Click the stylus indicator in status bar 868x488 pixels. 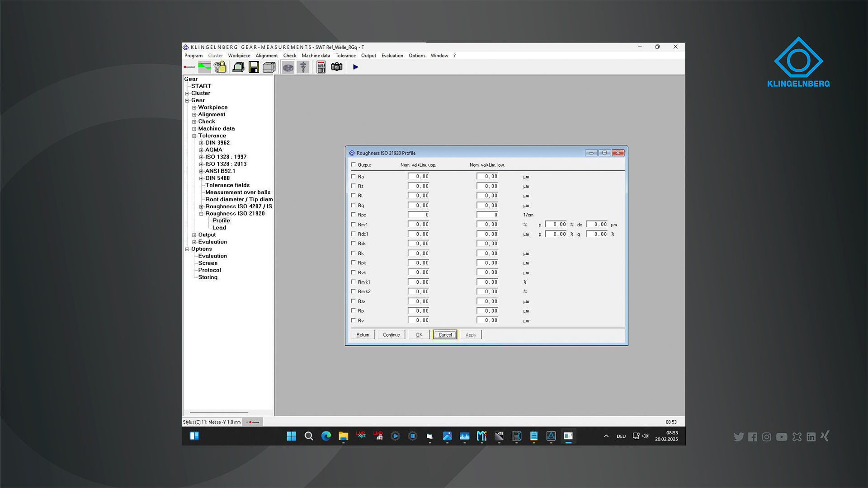point(253,422)
